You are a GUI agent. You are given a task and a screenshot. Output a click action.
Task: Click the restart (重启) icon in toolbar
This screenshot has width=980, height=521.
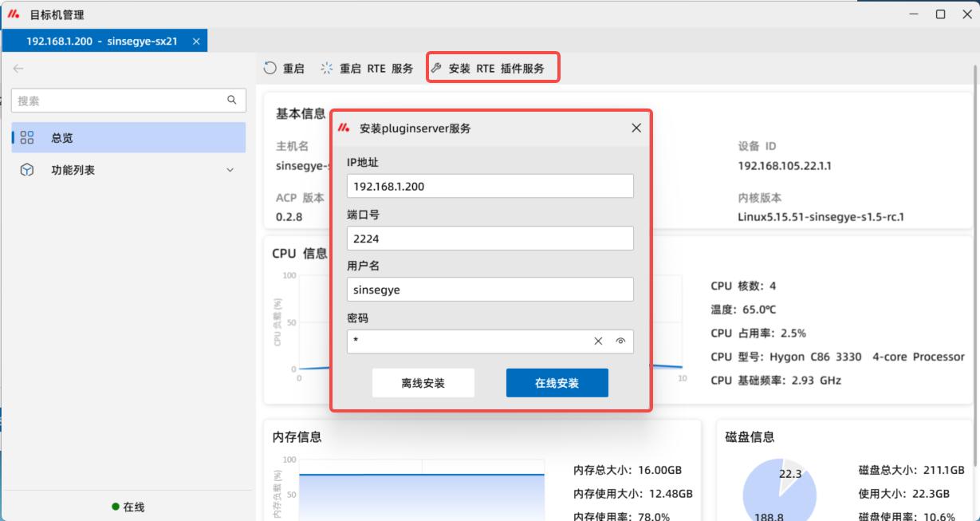click(x=270, y=69)
